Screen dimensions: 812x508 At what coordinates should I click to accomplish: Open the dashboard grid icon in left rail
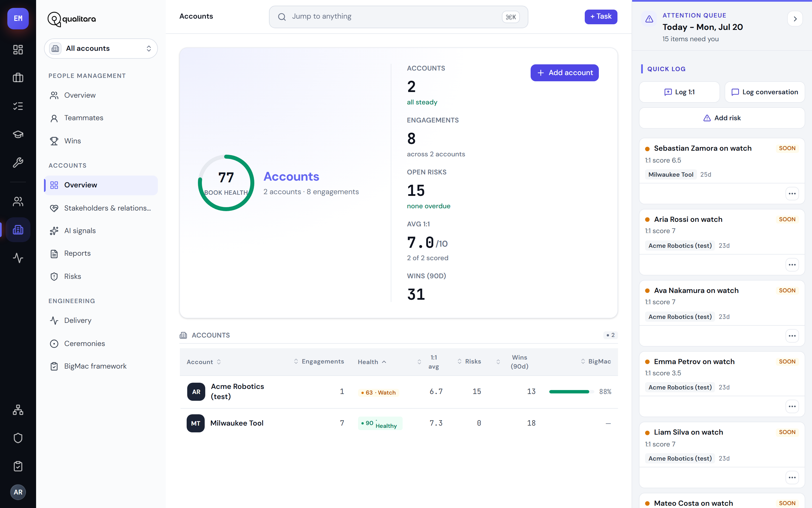pos(18,50)
